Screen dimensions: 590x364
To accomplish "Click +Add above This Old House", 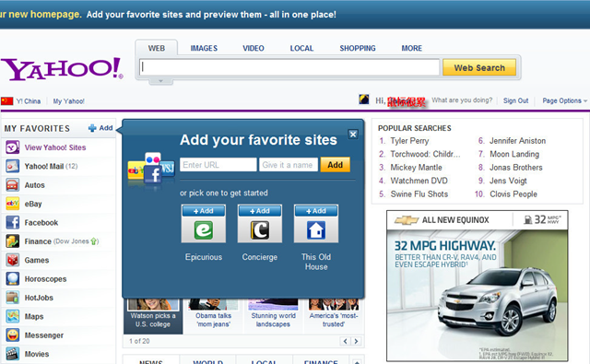I will (316, 211).
